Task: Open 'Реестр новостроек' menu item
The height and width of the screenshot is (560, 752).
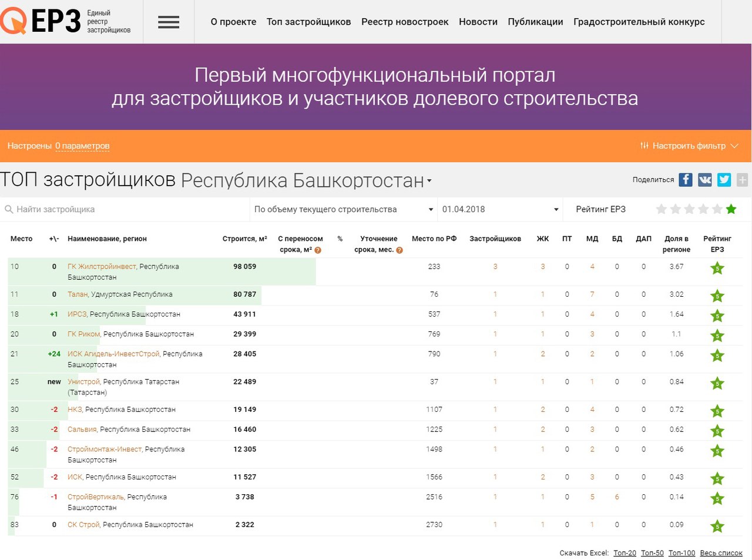Action: point(405,22)
